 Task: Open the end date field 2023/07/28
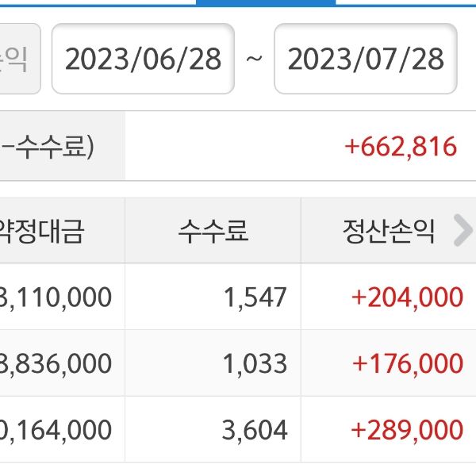coord(365,59)
